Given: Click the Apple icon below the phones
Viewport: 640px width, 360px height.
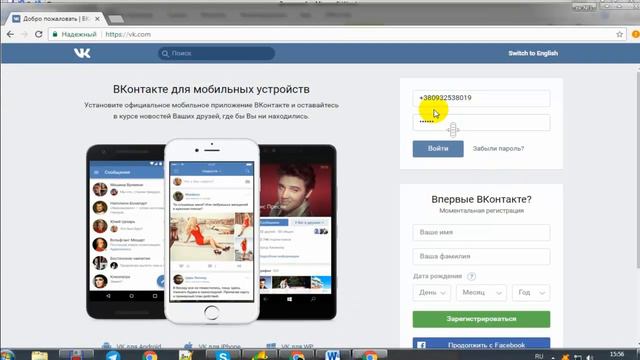Looking at the screenshot, I should tap(188, 345).
